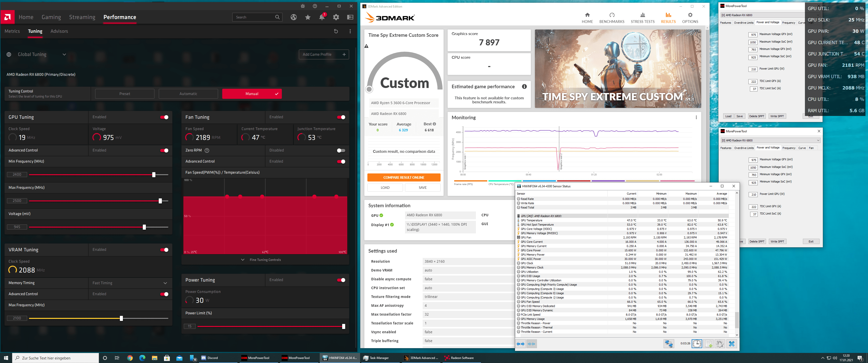The image size is (868, 363).
Task: Open Memory Timing Fast Timing dropdown
Action: coord(130,283)
